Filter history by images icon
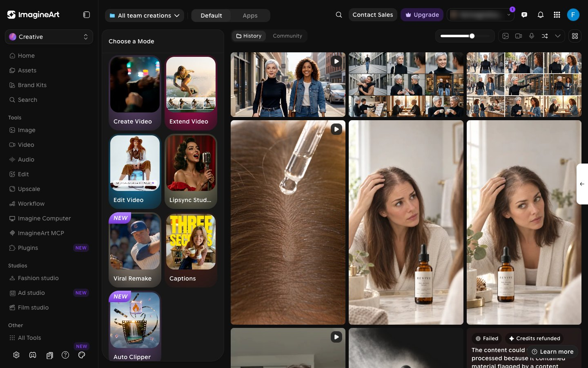Viewport: 588px width, 368px height. tap(506, 36)
